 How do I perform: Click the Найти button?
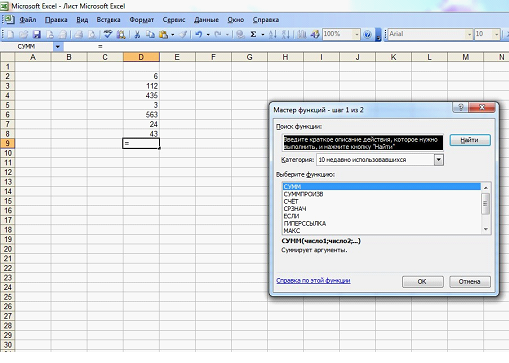pos(470,140)
